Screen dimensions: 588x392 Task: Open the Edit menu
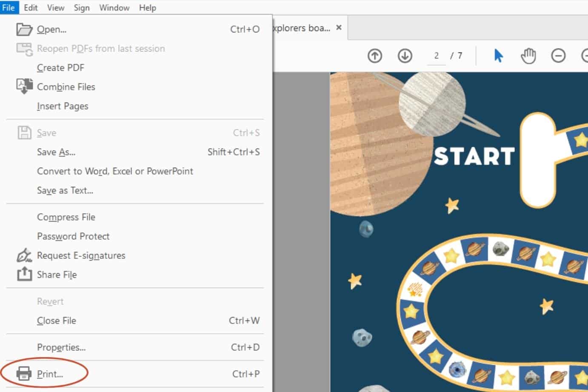coord(30,7)
